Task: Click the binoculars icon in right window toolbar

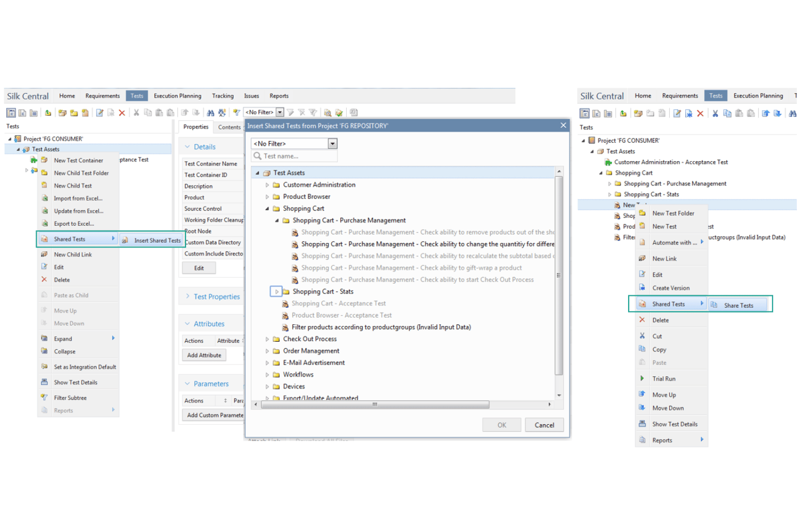Action: [793, 113]
